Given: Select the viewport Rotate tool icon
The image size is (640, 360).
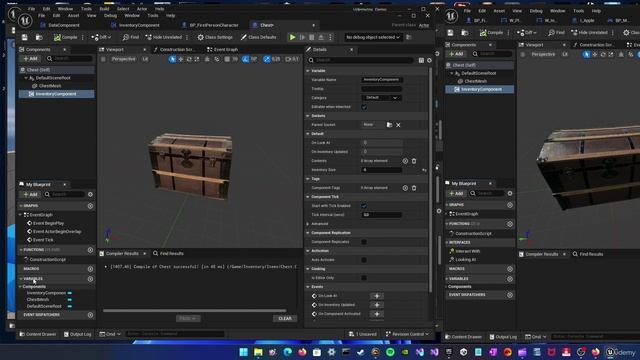Looking at the screenshot, I should click(x=189, y=59).
